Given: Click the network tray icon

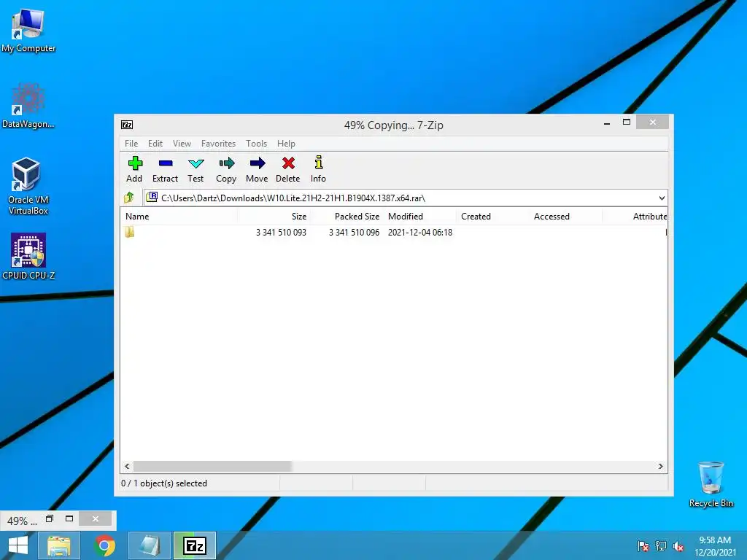Looking at the screenshot, I should click(x=661, y=546).
